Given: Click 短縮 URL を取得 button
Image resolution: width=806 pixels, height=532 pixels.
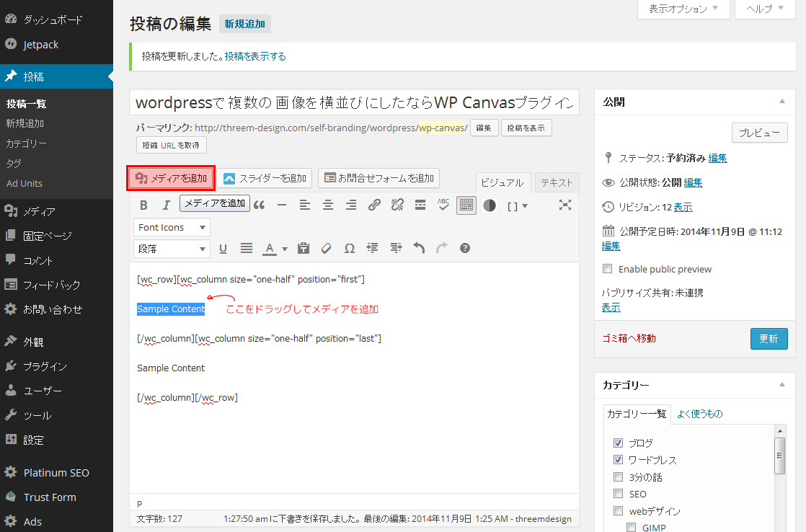Looking at the screenshot, I should 171,146.
